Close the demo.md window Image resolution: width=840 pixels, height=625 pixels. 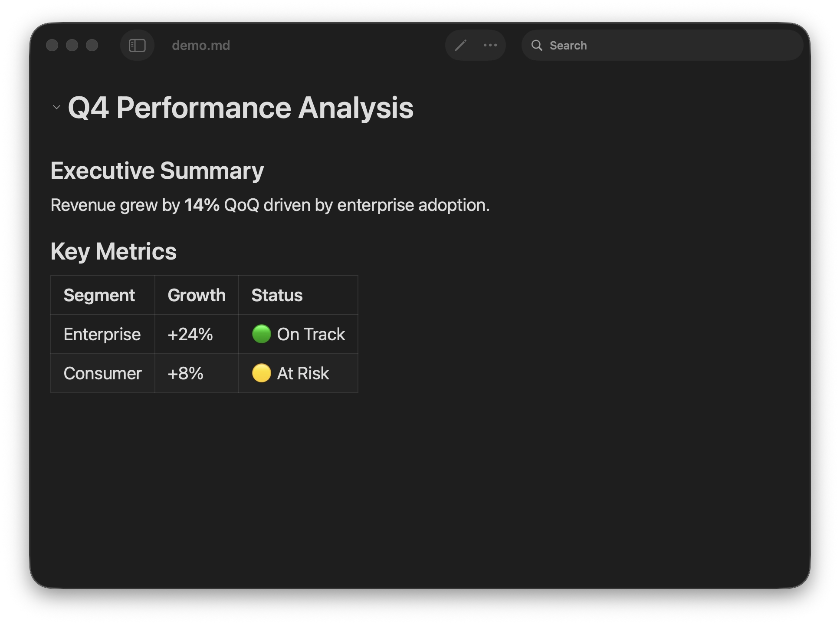click(52, 45)
